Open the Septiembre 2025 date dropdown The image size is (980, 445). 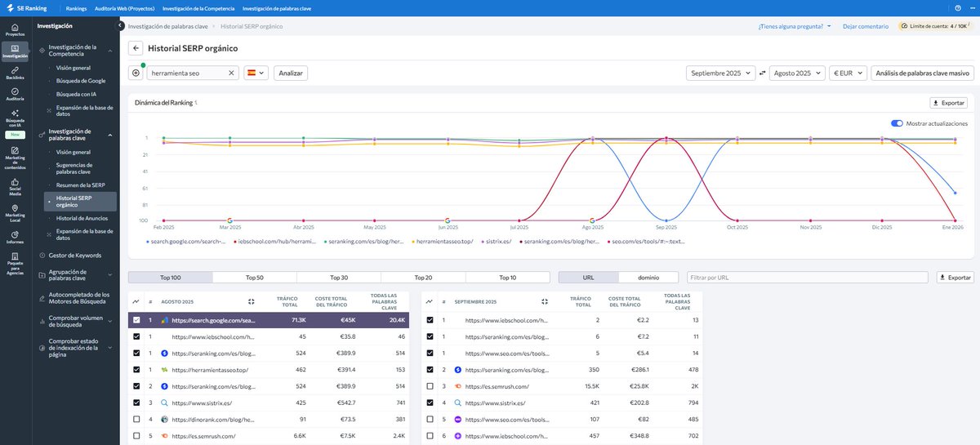click(x=720, y=73)
